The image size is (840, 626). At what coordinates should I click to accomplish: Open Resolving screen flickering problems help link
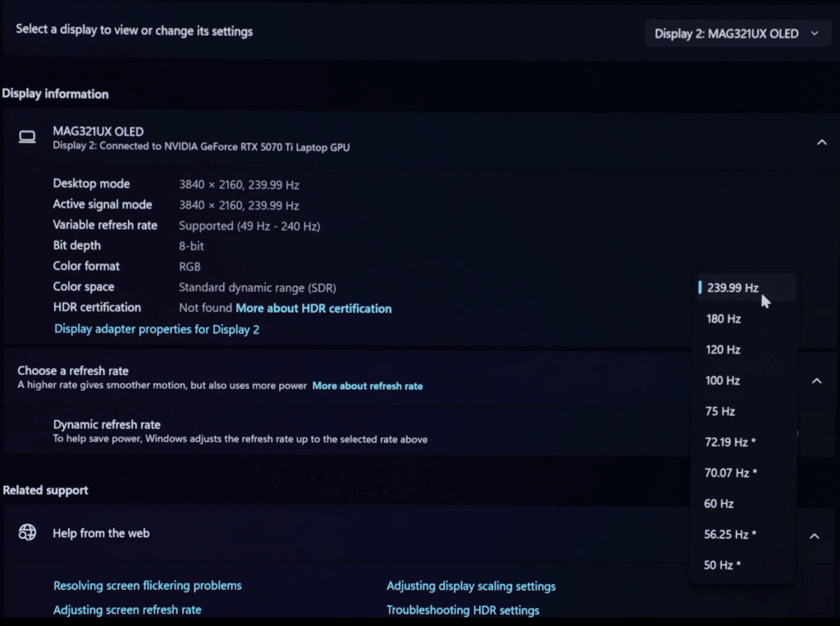[148, 586]
